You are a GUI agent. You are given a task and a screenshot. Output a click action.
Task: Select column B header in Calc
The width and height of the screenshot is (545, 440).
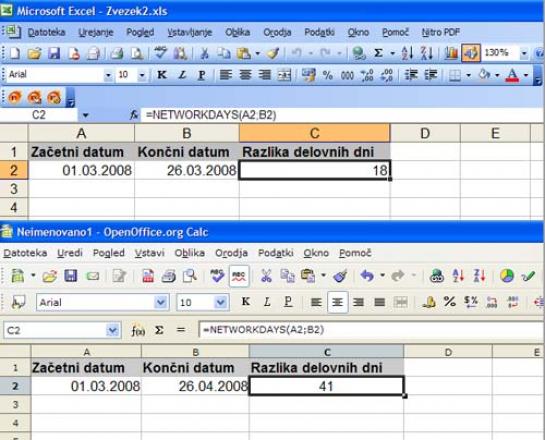pos(195,352)
